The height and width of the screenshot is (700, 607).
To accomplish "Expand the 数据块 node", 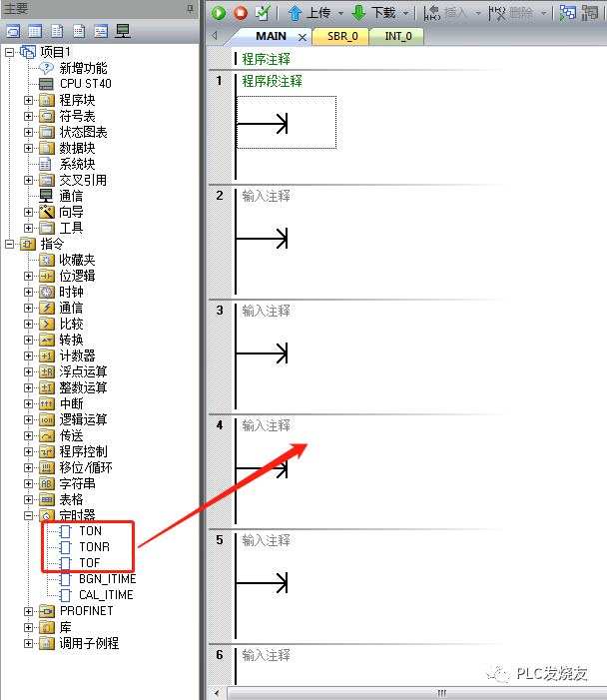I will [x=29, y=148].
